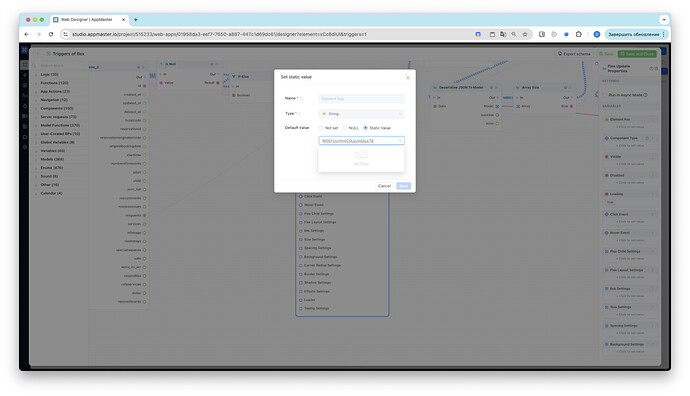Open the Chrome profile avatar
The image size is (690, 396).
(597, 34)
